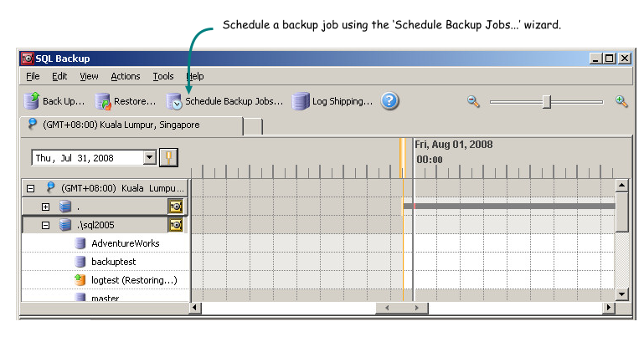Open the Actions menu
The image size is (644, 337).
126,76
